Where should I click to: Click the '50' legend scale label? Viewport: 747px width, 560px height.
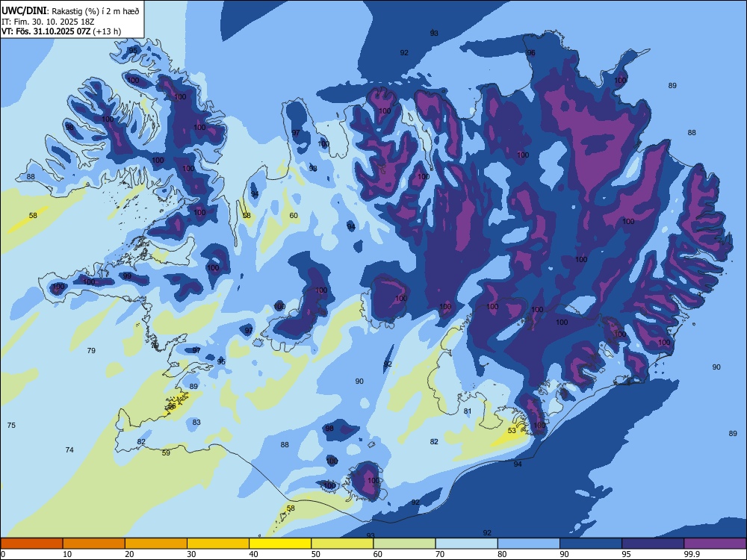(316, 554)
